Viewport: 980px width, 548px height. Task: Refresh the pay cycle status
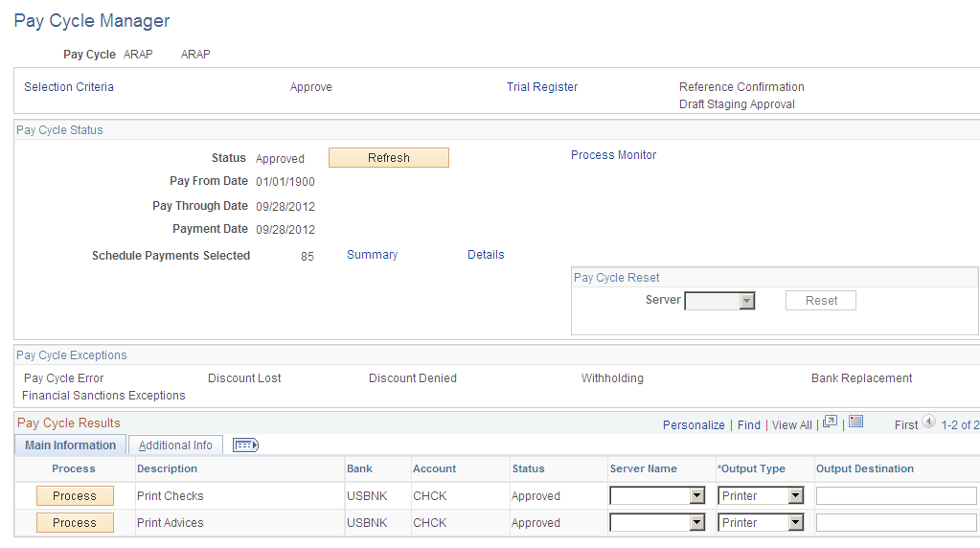[389, 158]
